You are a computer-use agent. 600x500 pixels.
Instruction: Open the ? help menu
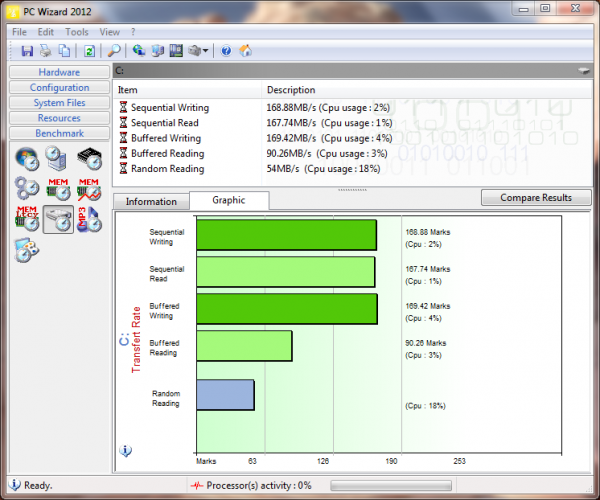tap(133, 32)
